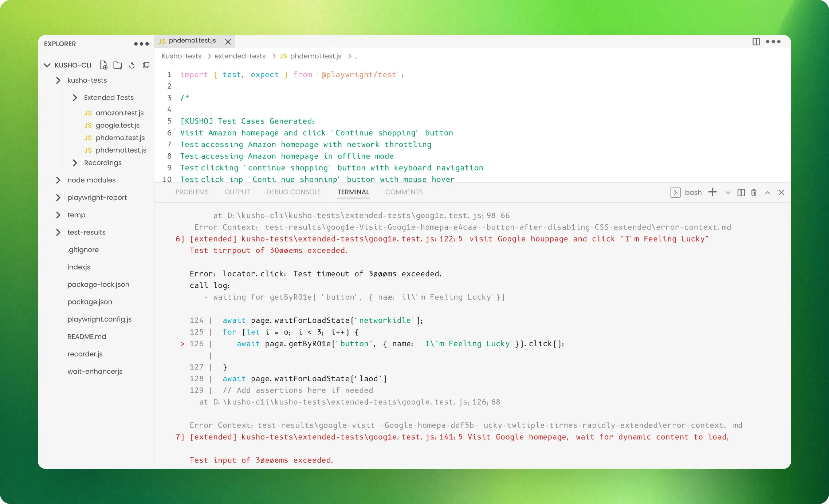Split the terminal panel
The image size is (829, 504).
click(x=741, y=193)
